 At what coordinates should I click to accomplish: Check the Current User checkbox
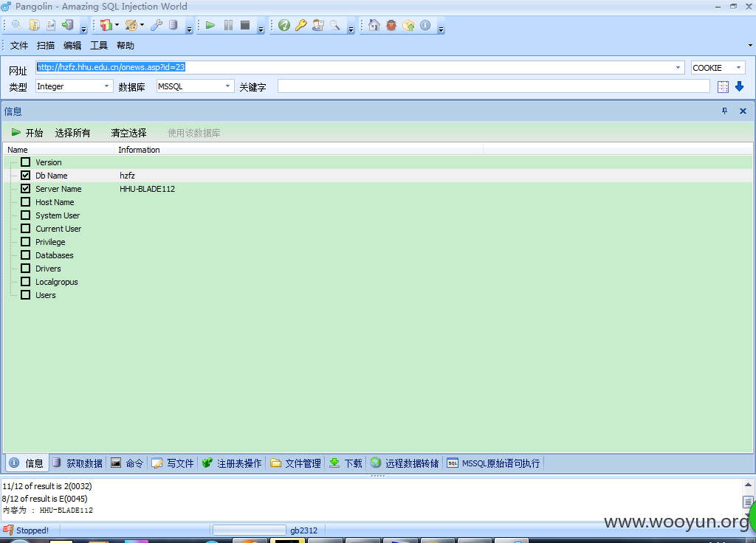click(26, 229)
